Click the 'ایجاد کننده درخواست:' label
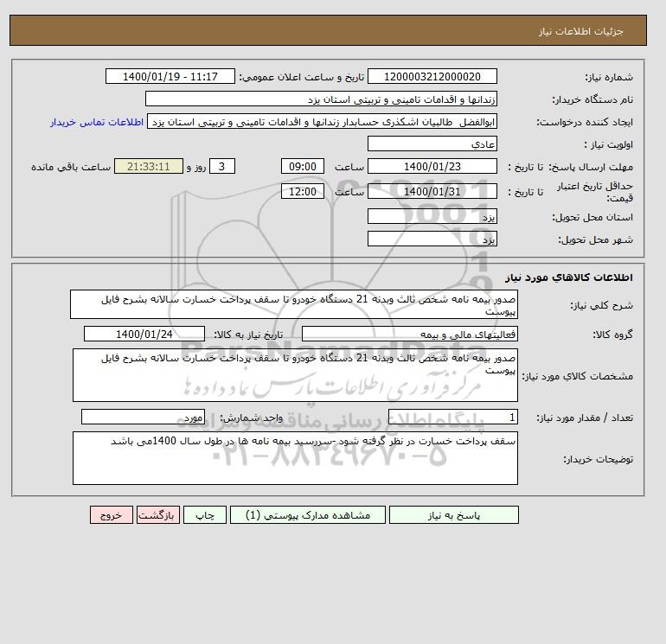 point(585,122)
